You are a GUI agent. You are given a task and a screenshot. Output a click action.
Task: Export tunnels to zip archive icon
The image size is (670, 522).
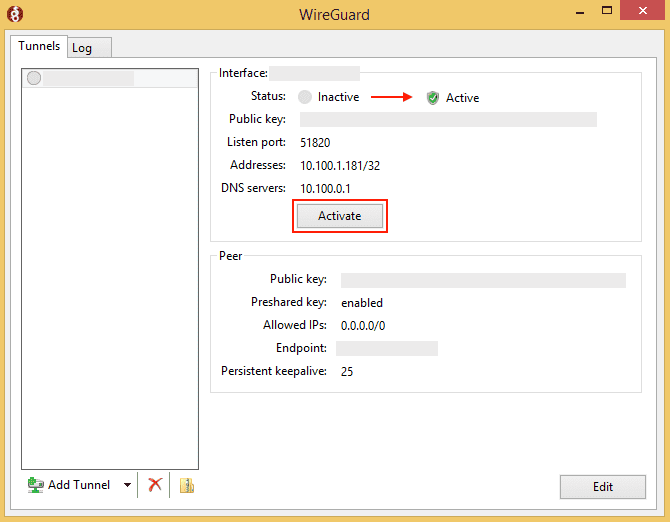187,485
